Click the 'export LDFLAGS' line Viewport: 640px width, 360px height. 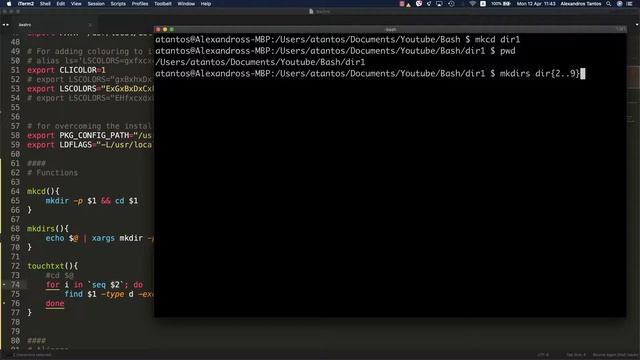(89, 145)
